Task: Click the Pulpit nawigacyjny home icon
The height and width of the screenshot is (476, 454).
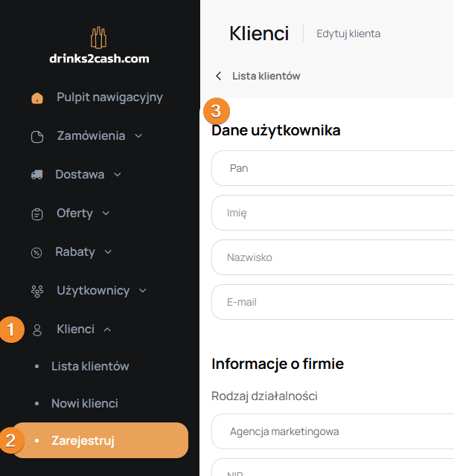Action: pyautogui.click(x=37, y=98)
